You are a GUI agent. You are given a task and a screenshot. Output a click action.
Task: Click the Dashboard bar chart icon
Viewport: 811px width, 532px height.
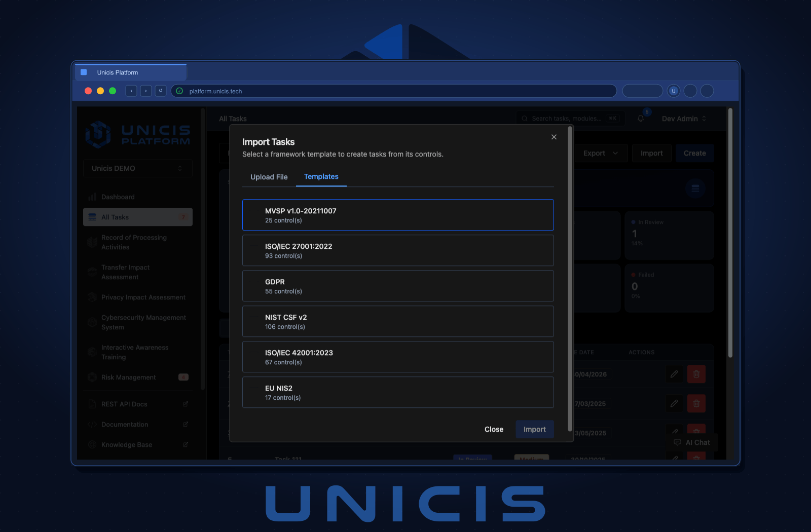pos(92,197)
